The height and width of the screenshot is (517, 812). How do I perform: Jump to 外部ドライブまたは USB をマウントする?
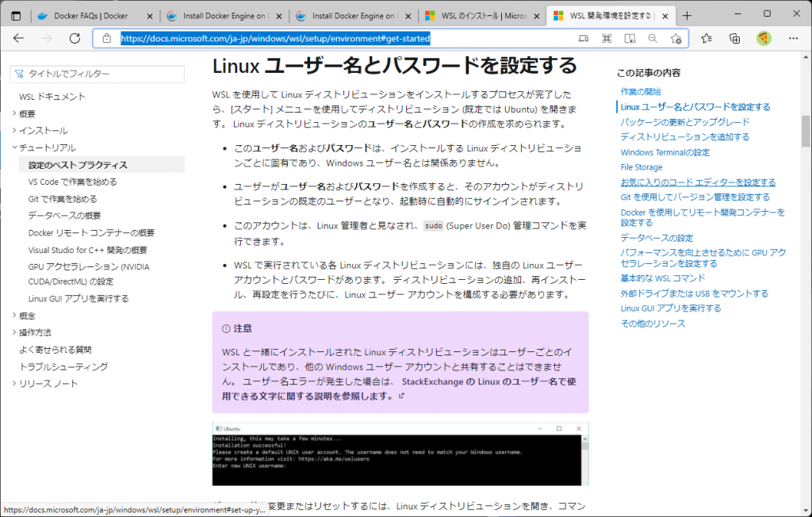[695, 293]
